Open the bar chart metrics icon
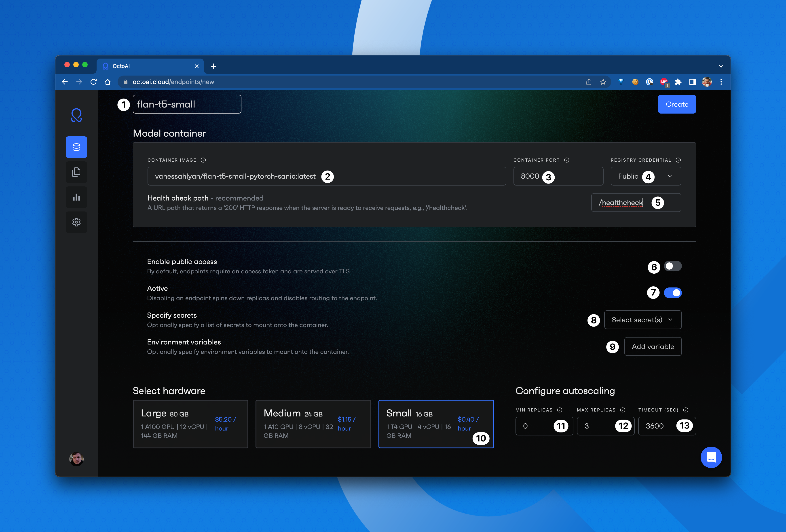786x532 pixels. pyautogui.click(x=76, y=197)
